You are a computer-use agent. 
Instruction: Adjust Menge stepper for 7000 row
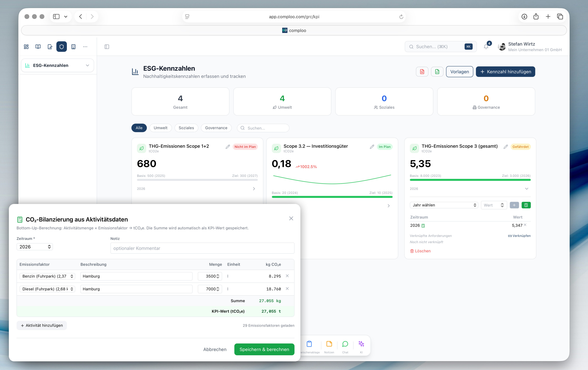pos(218,289)
